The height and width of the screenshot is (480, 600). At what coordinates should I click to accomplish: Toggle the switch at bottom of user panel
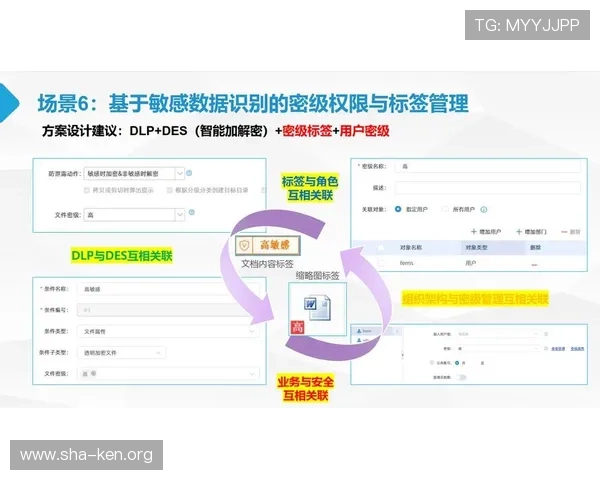(x=461, y=377)
